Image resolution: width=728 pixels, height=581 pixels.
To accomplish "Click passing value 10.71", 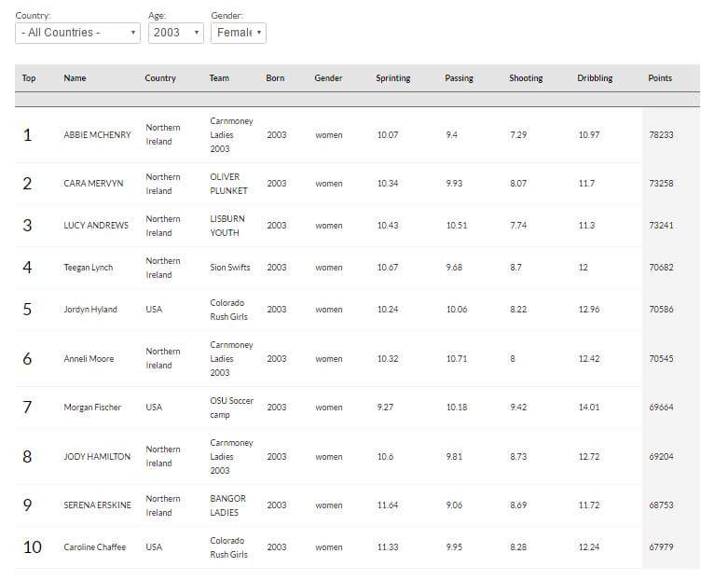I will tap(457, 358).
